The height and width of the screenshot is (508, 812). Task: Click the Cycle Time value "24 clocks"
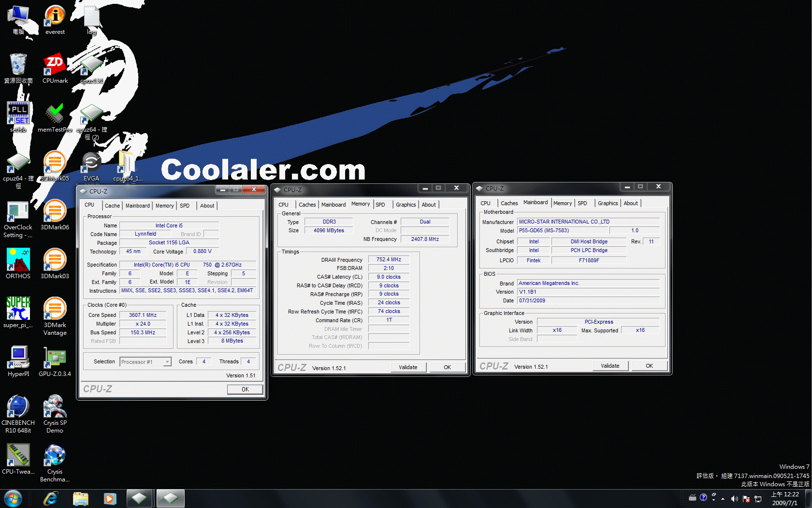389,303
